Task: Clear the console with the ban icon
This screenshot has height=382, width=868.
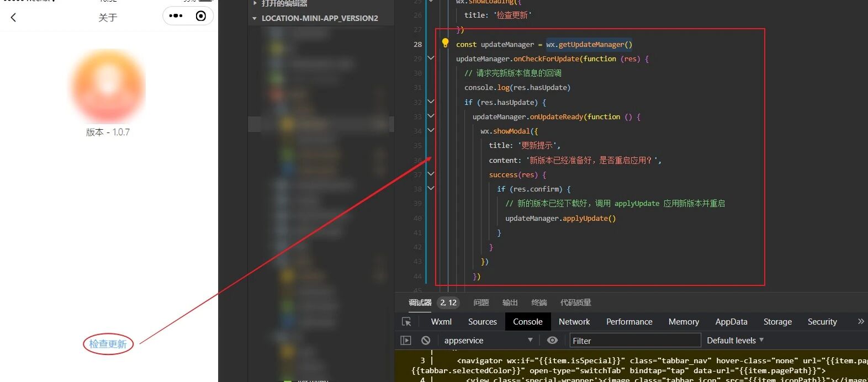Action: point(426,341)
